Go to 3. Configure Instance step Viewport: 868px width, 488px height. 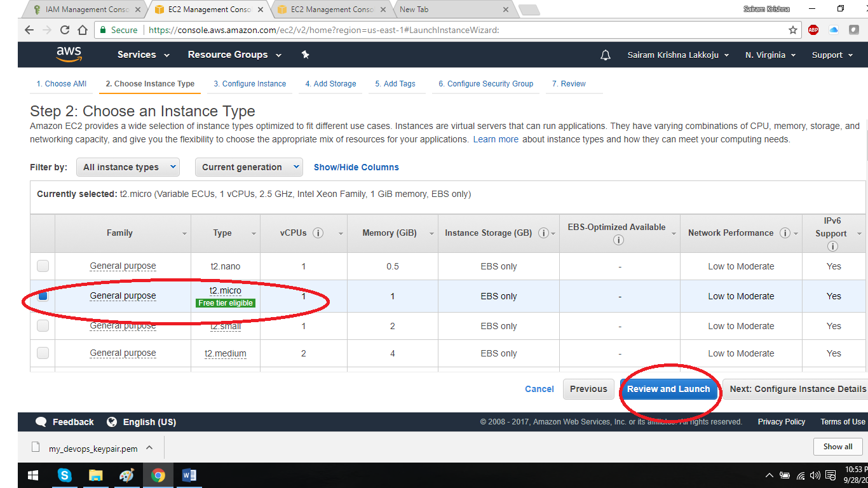point(250,84)
